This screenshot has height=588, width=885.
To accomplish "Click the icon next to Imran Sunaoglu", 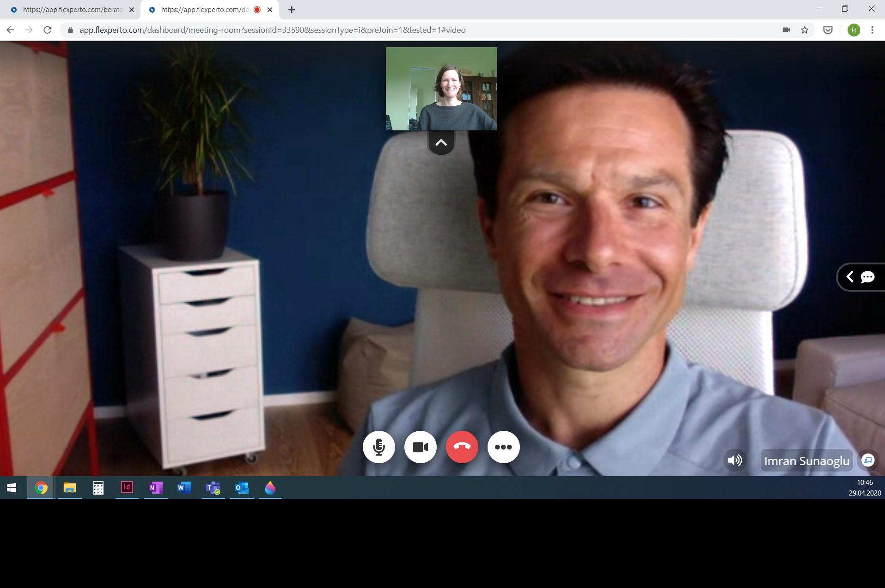I will click(x=868, y=460).
